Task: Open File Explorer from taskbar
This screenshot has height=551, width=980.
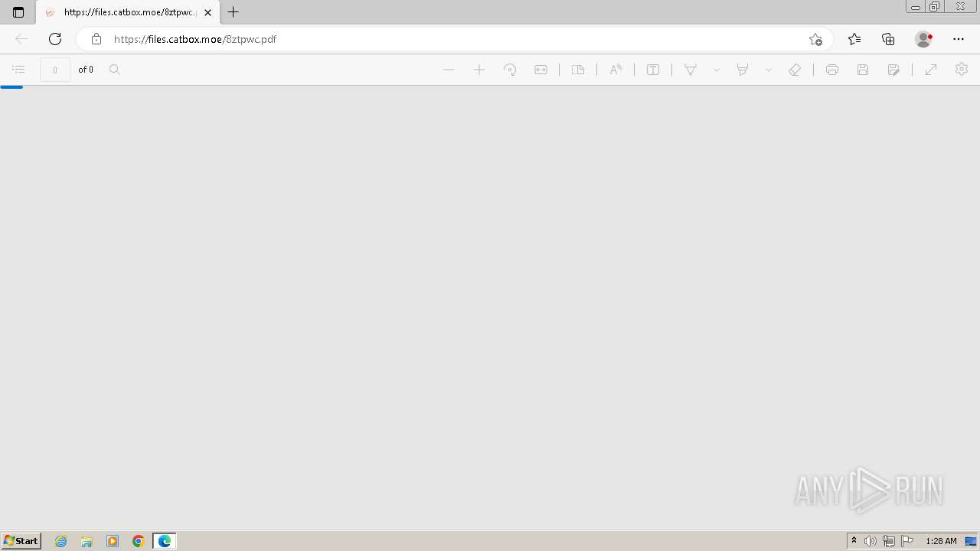Action: tap(87, 541)
